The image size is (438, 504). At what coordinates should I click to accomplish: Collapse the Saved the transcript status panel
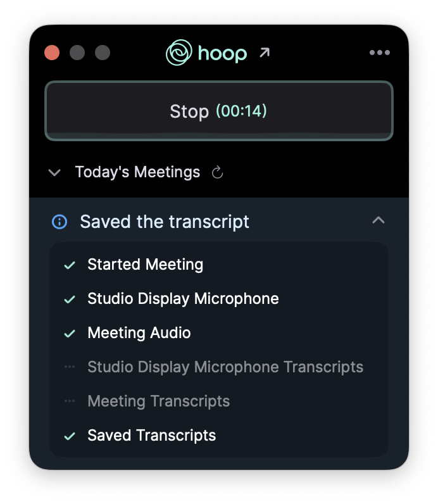point(379,220)
